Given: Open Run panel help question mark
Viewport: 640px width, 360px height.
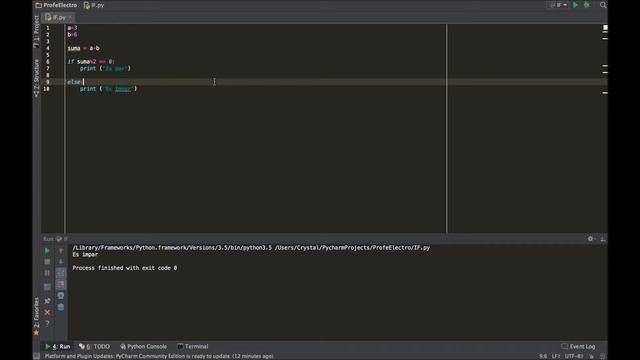Looking at the screenshot, I should point(47,323).
